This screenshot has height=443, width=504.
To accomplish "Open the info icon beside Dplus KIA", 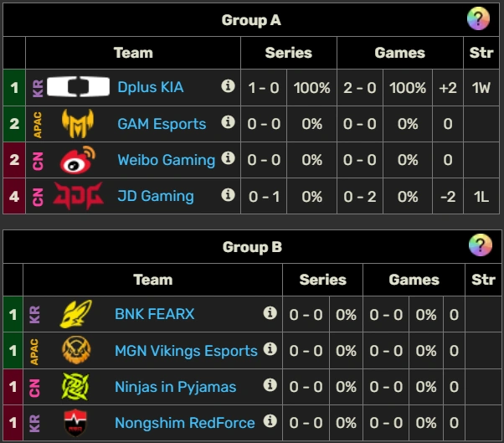I will coord(228,86).
